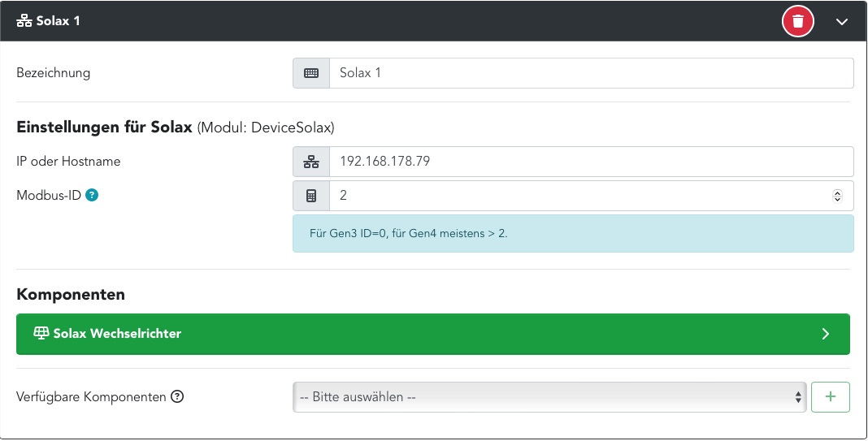
Task: Edit the Bezeichnung input containing Solax 1
Action: pos(591,73)
